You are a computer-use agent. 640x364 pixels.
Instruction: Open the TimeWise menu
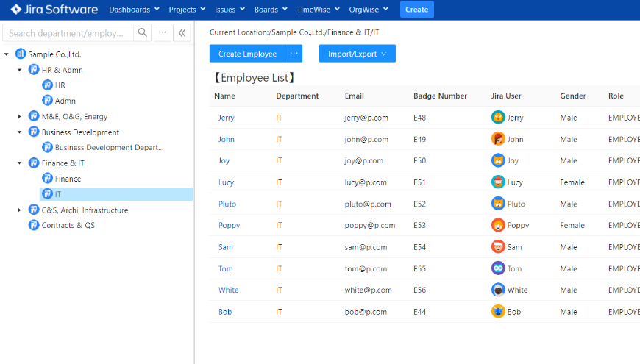point(318,10)
